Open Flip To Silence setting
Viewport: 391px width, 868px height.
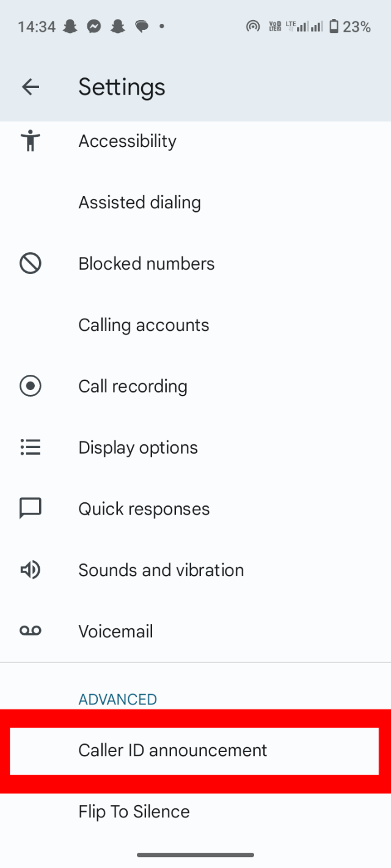(134, 812)
